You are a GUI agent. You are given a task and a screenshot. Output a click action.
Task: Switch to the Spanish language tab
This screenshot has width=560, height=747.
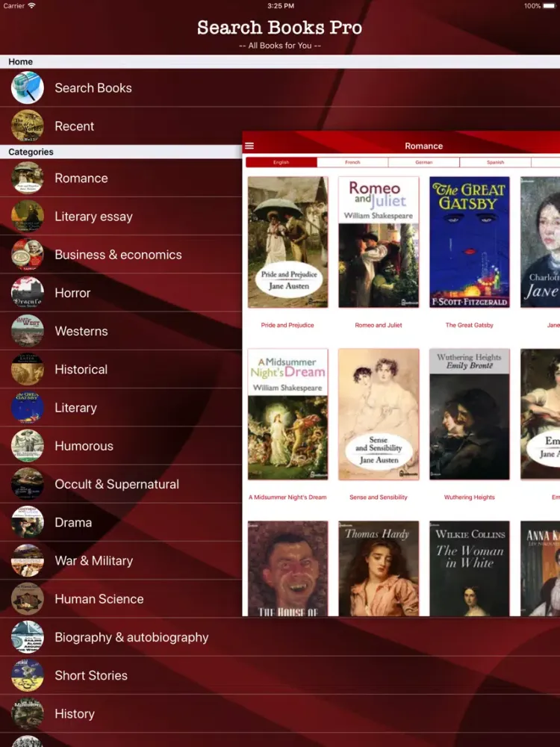point(495,162)
